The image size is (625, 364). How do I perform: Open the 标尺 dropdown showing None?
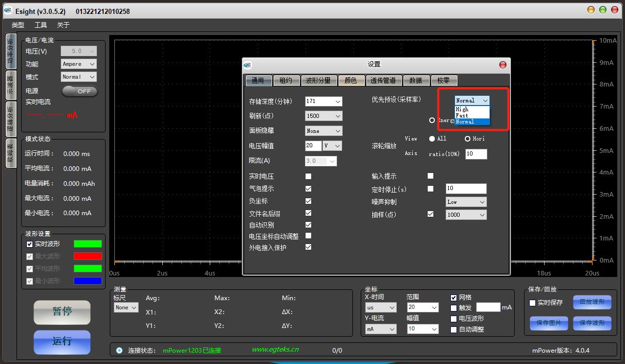point(126,307)
